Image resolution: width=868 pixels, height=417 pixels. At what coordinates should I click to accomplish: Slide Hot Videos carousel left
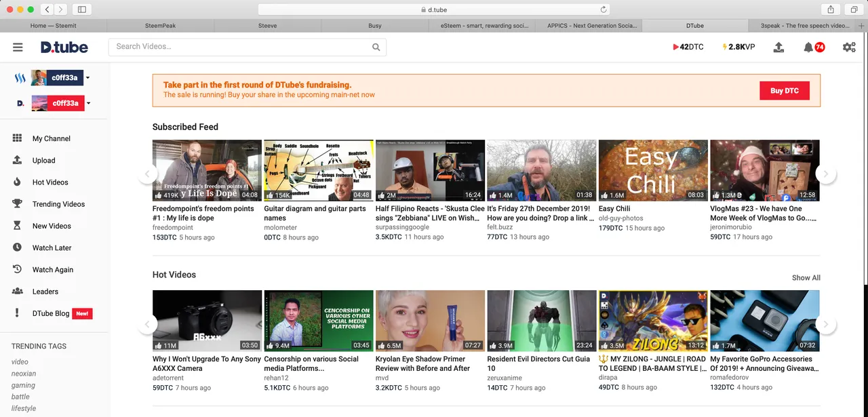(x=147, y=324)
